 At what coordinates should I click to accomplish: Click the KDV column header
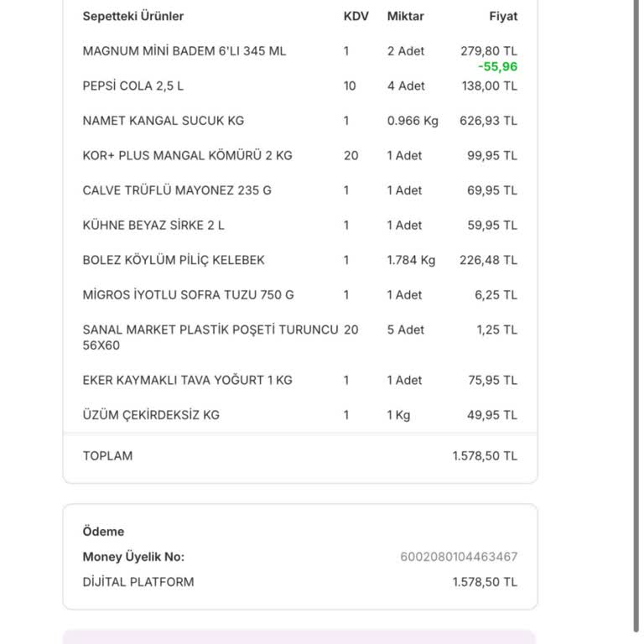click(356, 17)
